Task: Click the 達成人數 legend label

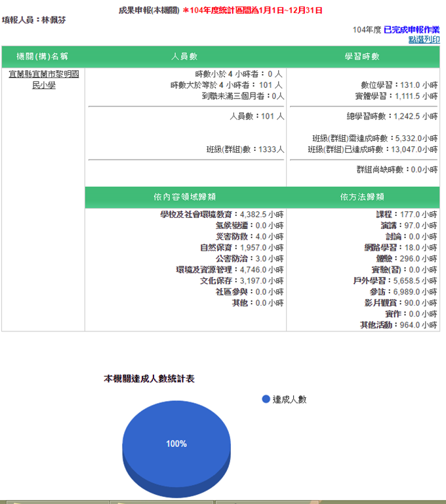Action: pyautogui.click(x=289, y=399)
